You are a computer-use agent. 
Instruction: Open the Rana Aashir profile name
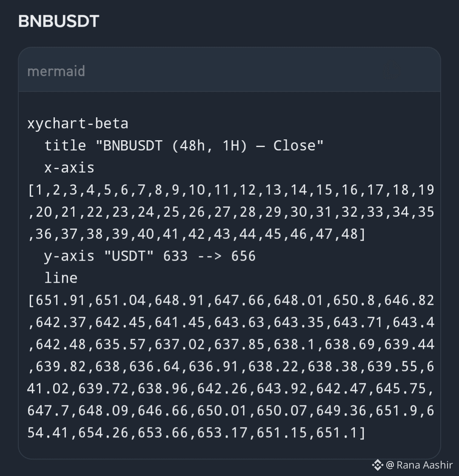point(425,465)
